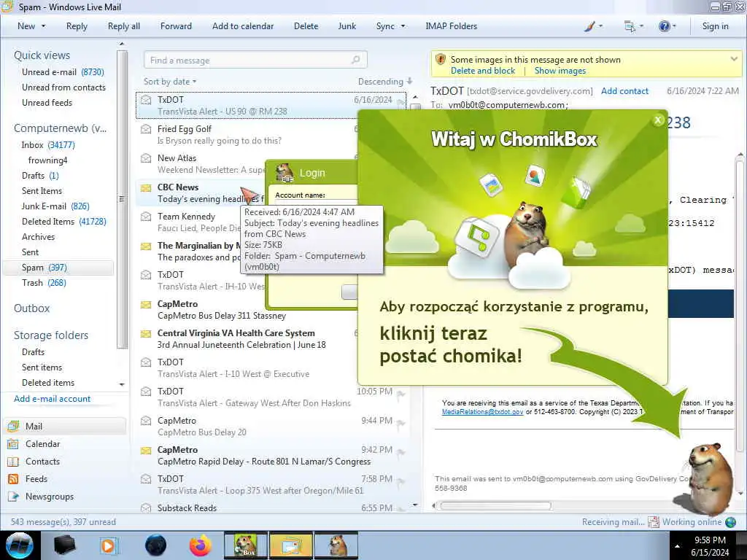Select the Junk E-mail (826) folder
Image resolution: width=747 pixels, height=560 pixels.
tap(55, 206)
